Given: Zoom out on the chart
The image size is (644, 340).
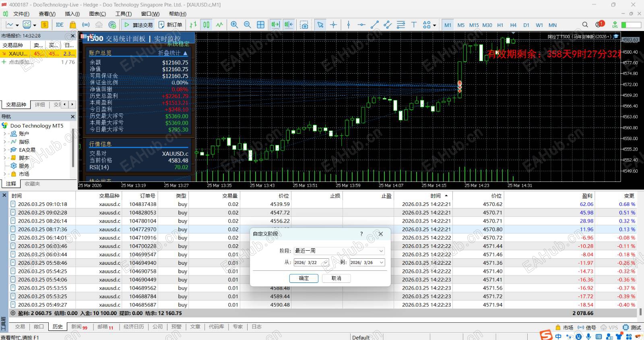Looking at the screenshot, I should 247,25.
